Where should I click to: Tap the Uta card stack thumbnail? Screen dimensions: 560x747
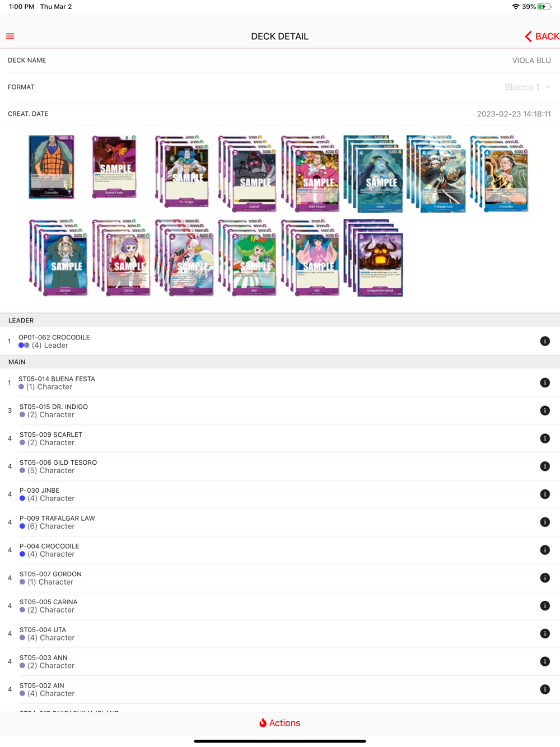coord(185,258)
